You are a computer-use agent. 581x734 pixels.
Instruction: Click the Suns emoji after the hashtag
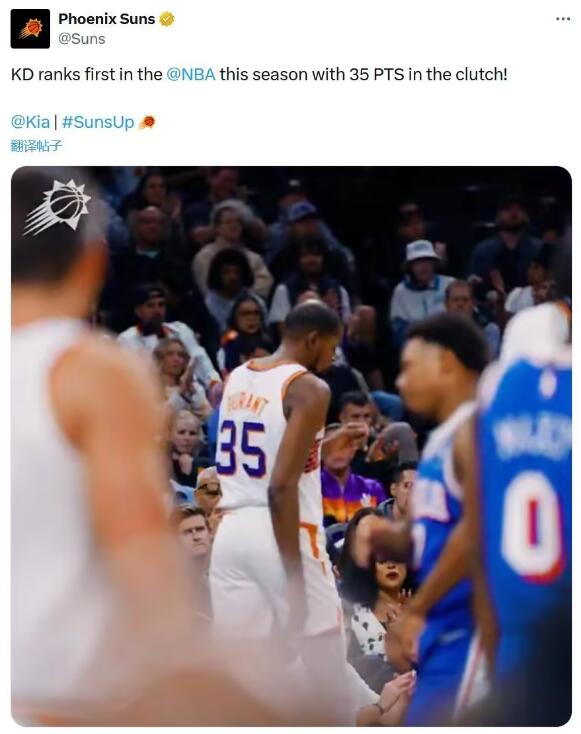147,122
